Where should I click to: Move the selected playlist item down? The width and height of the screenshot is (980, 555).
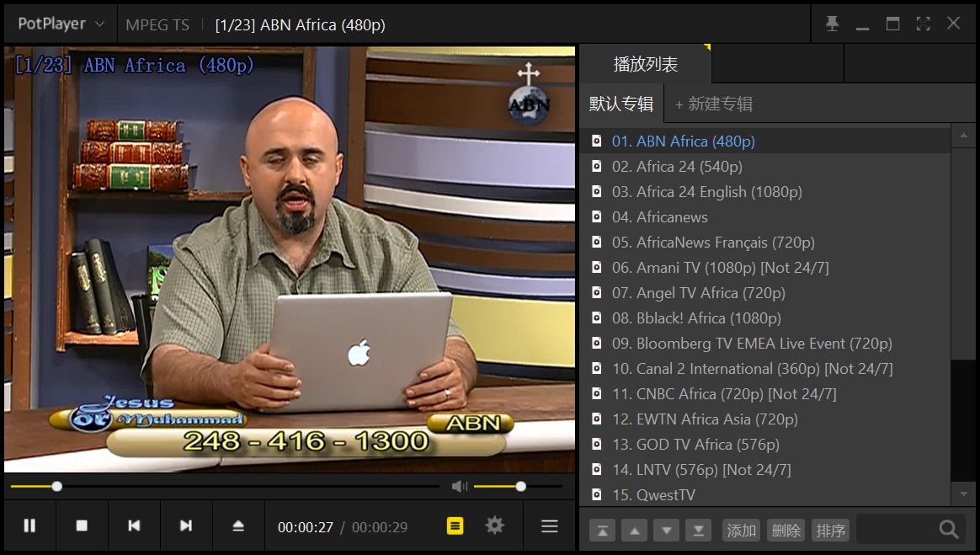[x=666, y=531]
